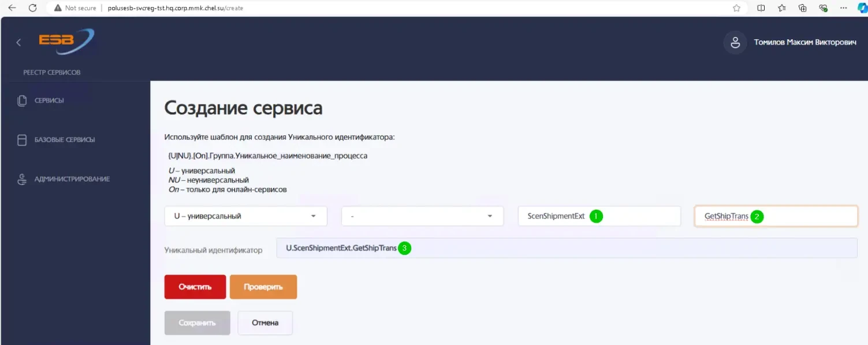Click the Уникальный идентификатор field
Viewport: 868px width, 345px height.
point(567,248)
